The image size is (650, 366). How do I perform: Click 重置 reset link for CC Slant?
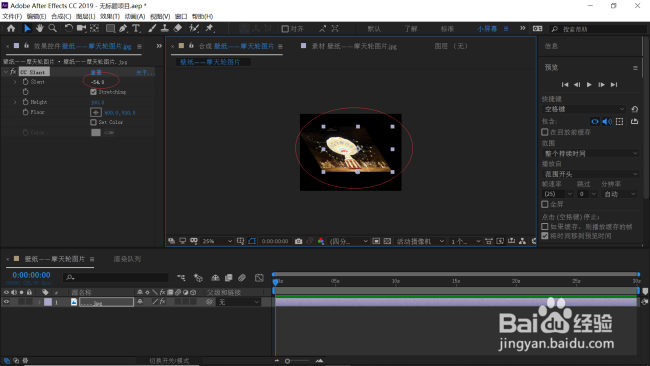coord(96,72)
